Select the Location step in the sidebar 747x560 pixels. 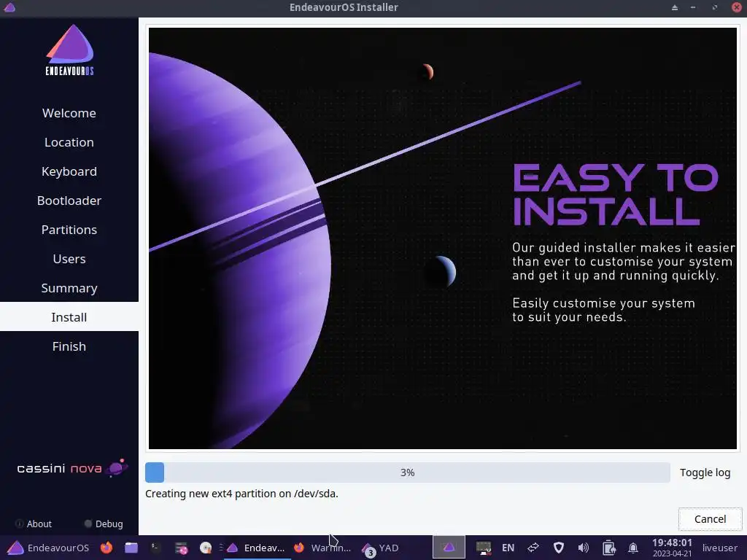tap(69, 142)
